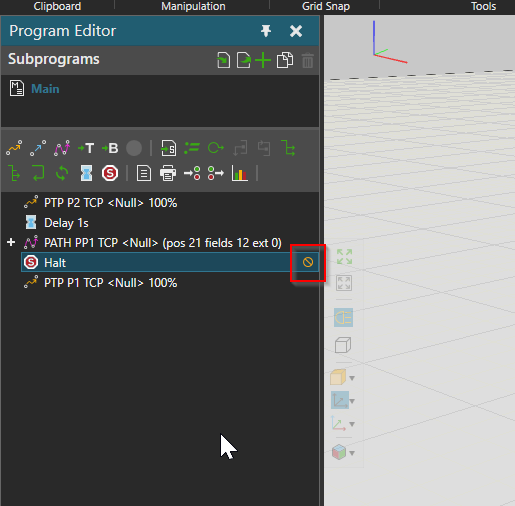Add a Set Tool frame statement
The height and width of the screenshot is (506, 515).
coord(86,148)
